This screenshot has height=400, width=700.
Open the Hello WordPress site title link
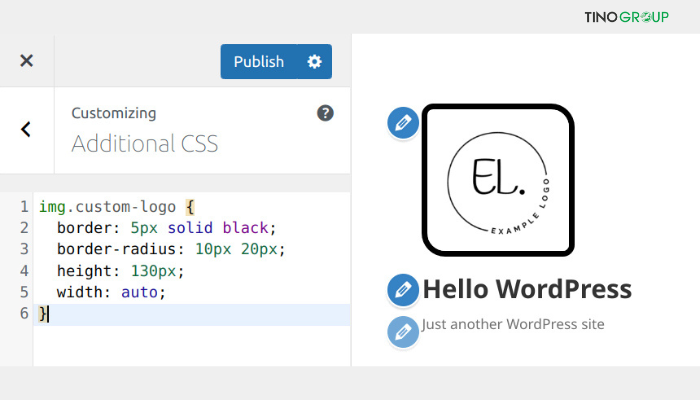coord(527,289)
